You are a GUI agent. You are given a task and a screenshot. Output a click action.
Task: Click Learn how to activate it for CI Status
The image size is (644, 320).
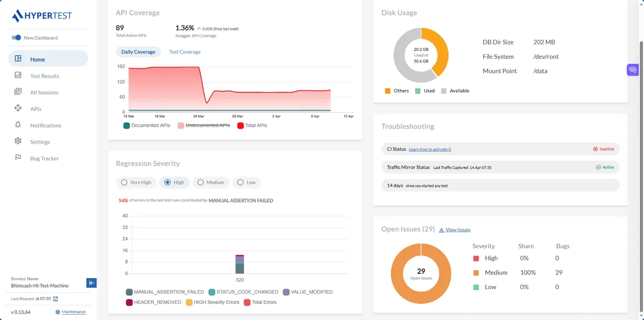[430, 148]
